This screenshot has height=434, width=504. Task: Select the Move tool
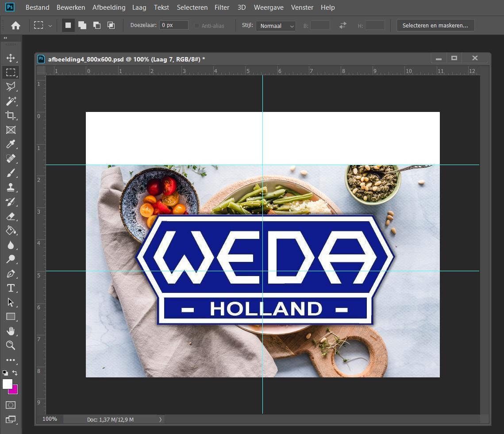(11, 58)
